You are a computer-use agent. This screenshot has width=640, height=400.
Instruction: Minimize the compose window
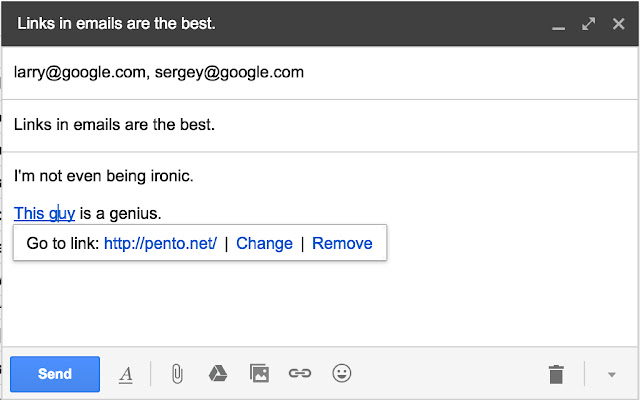(x=558, y=23)
